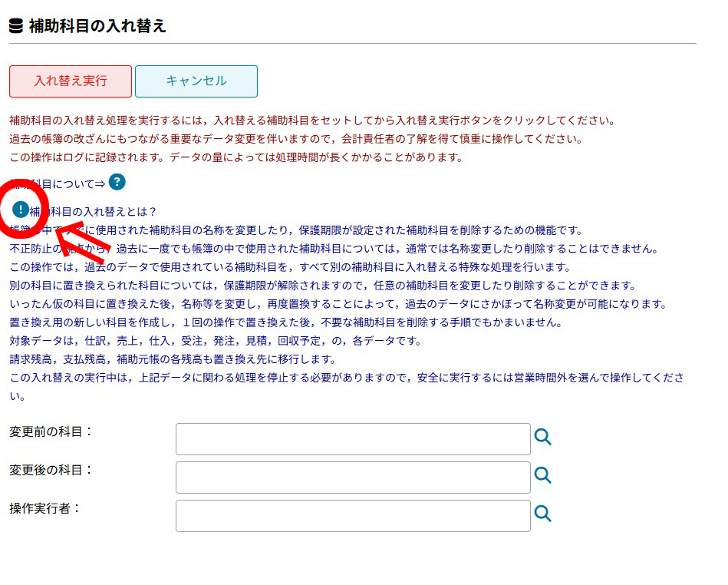Click the red warning line about ログに記録
The height and width of the screenshot is (585, 728).
point(236,157)
